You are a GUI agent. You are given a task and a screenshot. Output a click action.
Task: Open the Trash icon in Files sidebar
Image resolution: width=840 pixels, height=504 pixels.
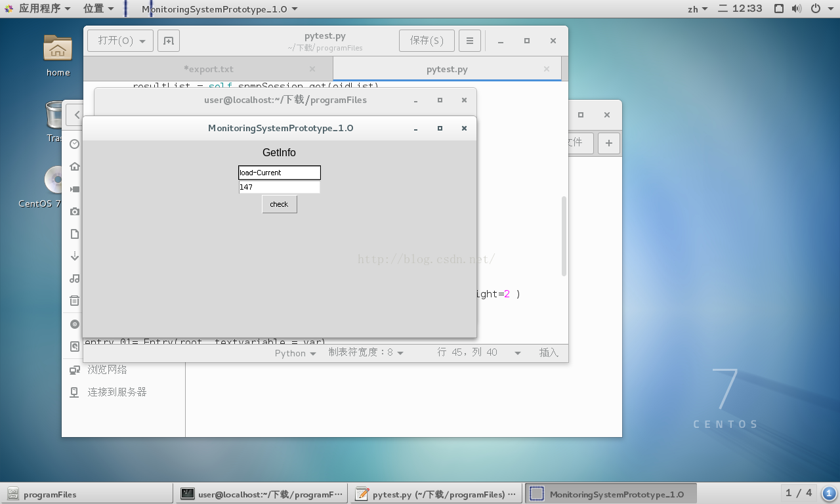tap(74, 301)
